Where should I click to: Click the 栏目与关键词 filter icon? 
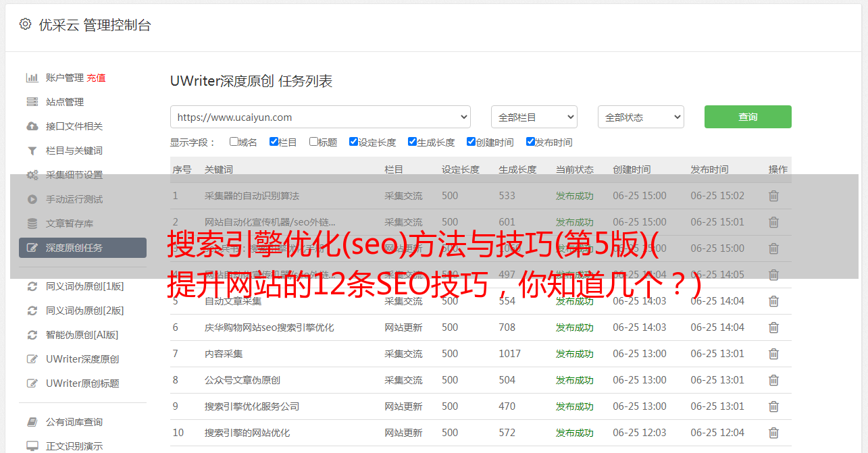[x=32, y=151]
